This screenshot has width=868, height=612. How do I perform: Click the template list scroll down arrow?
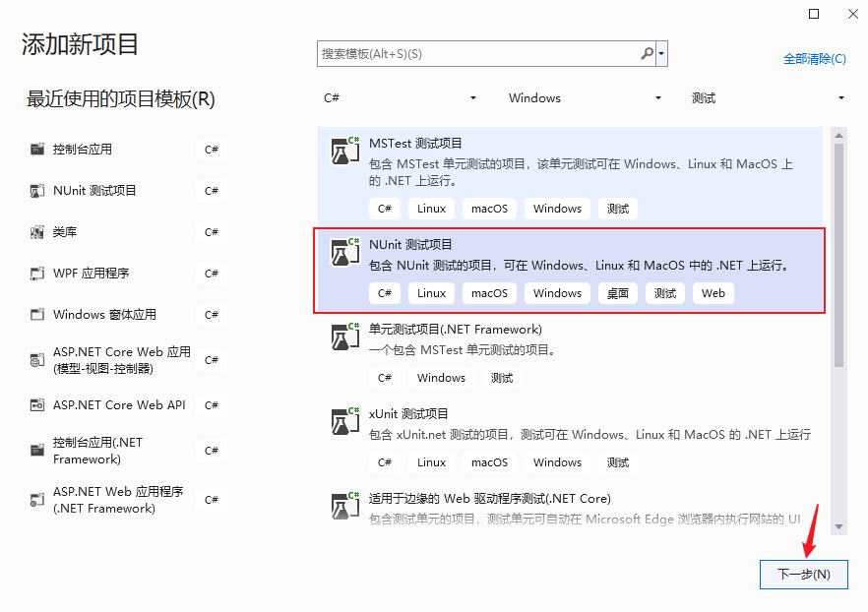838,526
